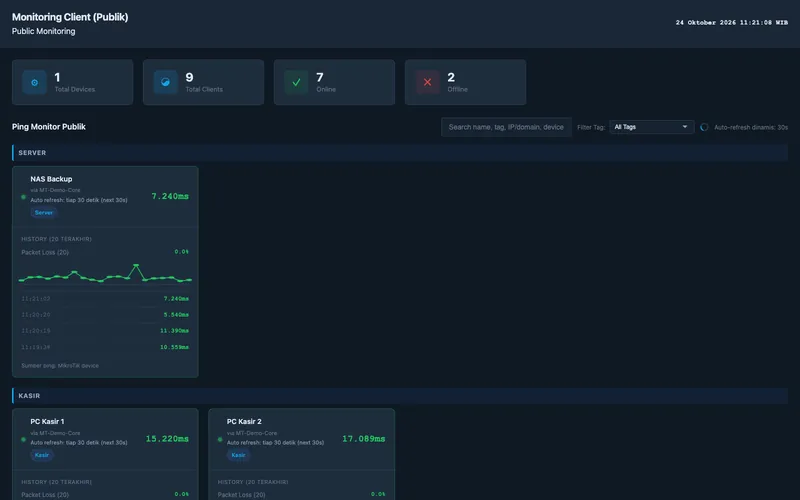Click the auto-refresh spinner icon
This screenshot has height=500, width=800.
(704, 127)
